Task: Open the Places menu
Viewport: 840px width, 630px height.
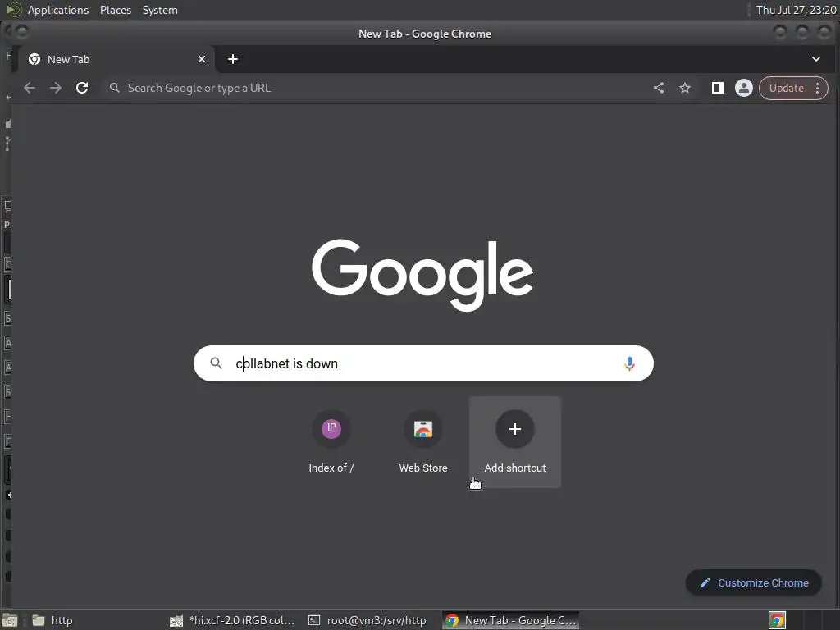Action: [115, 10]
